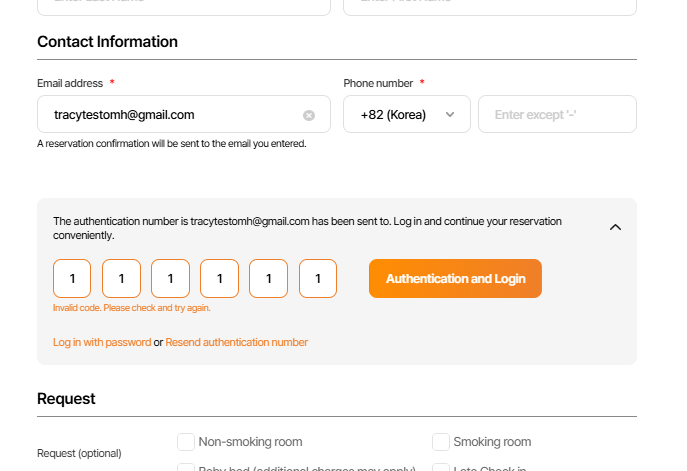Clear the email address field

coord(309,115)
